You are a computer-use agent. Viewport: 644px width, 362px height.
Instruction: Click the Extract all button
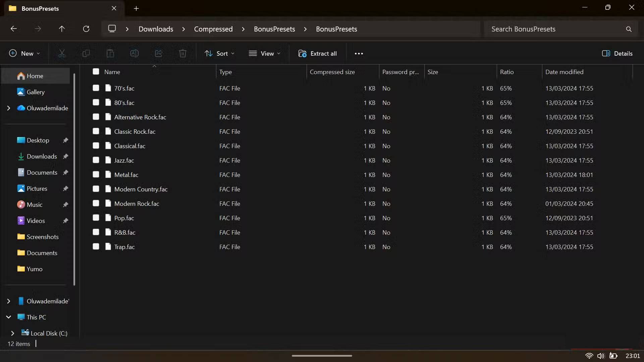[317, 53]
